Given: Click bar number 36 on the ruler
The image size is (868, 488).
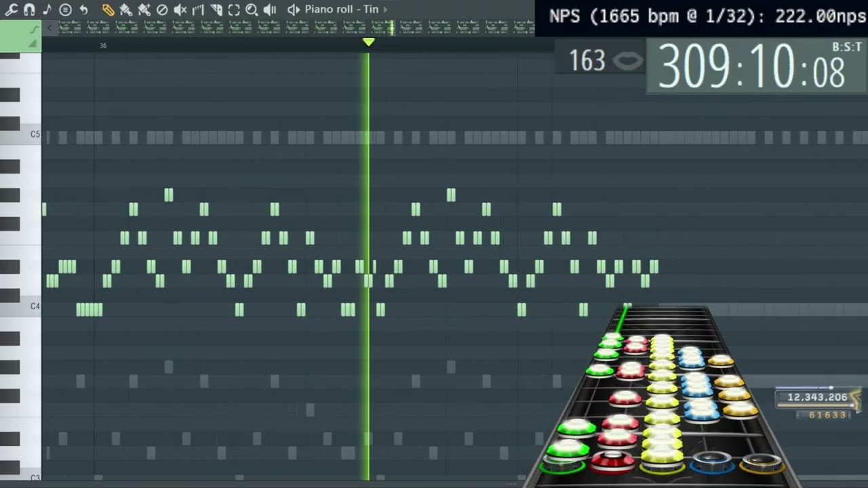Looking at the screenshot, I should [103, 45].
